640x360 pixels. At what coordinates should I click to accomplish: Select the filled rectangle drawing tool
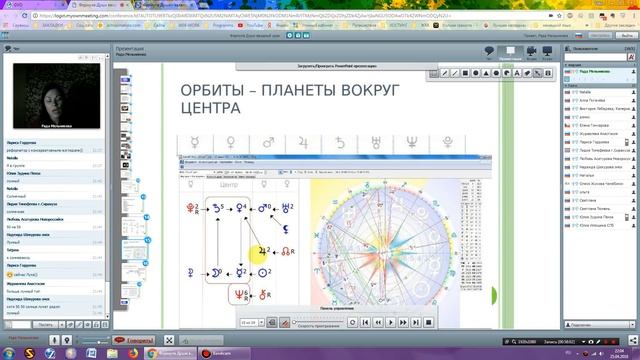click(x=465, y=73)
